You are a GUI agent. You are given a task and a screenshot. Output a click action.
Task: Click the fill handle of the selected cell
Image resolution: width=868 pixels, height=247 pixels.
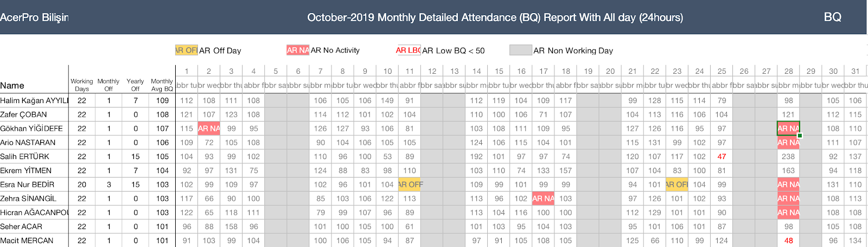point(800,135)
